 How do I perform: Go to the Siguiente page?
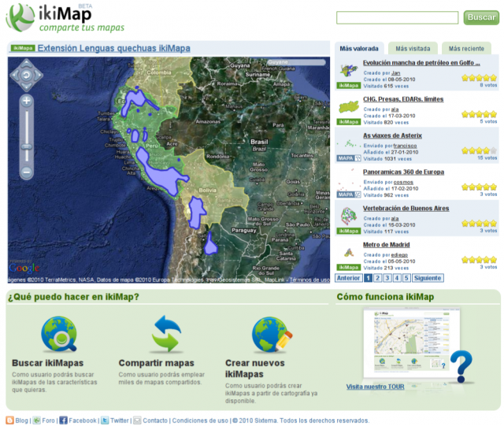tap(428, 278)
